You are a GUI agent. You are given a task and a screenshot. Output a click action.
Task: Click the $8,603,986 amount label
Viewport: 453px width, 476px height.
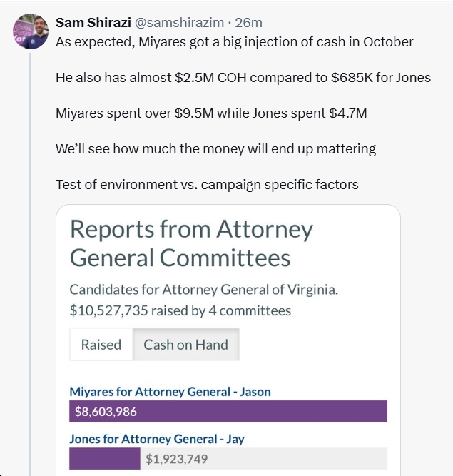point(106,411)
